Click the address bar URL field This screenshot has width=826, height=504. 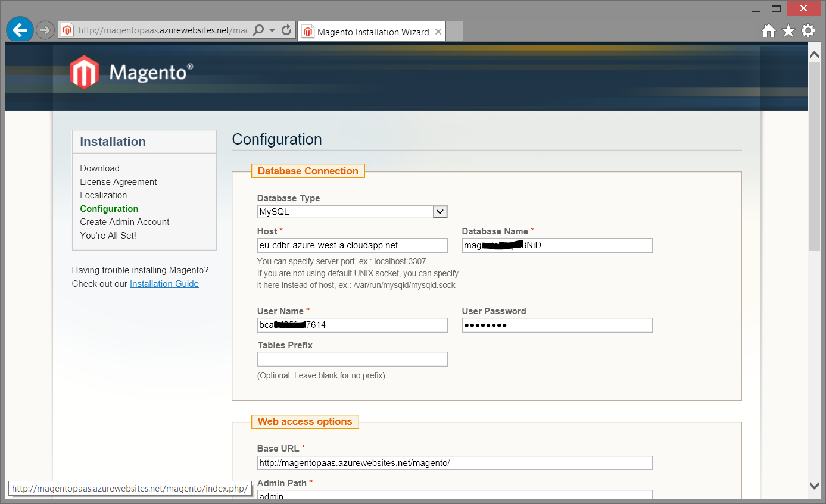163,30
